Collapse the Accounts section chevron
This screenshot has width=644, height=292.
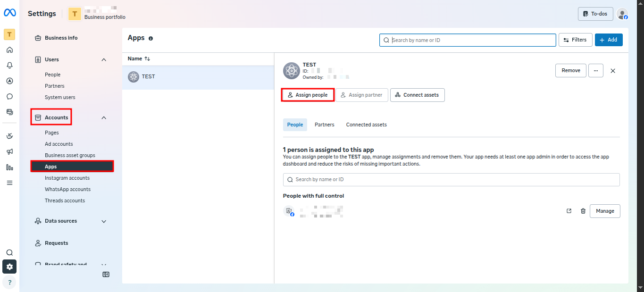click(x=104, y=117)
